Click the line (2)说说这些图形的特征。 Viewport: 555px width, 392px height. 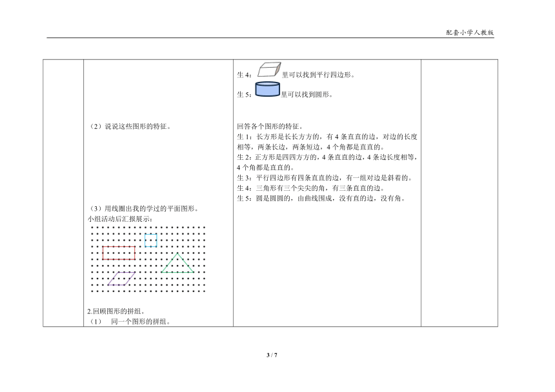[130, 126]
